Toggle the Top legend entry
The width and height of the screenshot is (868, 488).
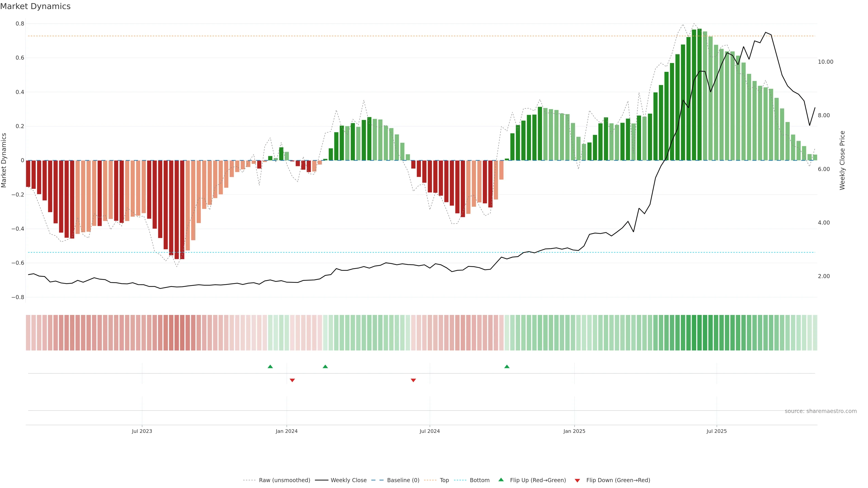pos(444,480)
